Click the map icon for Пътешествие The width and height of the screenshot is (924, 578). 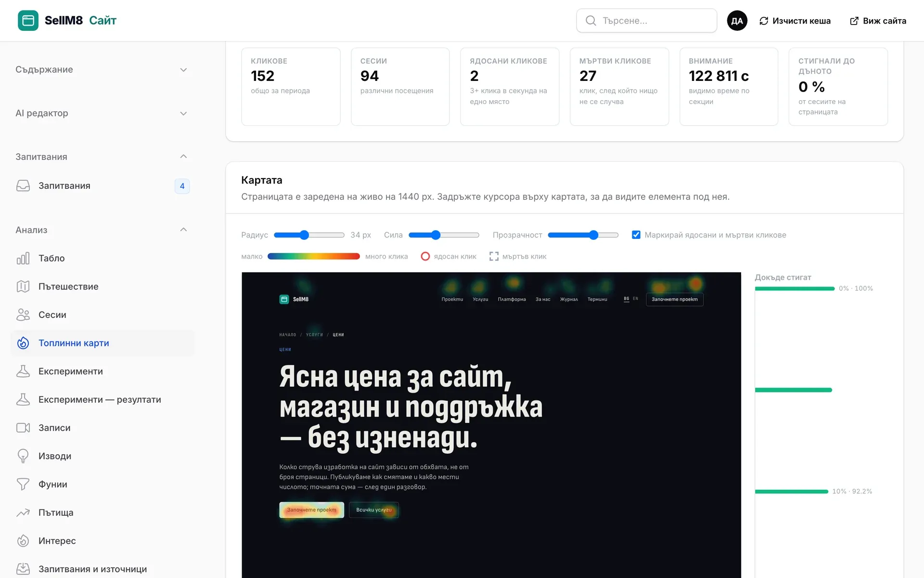click(x=23, y=287)
